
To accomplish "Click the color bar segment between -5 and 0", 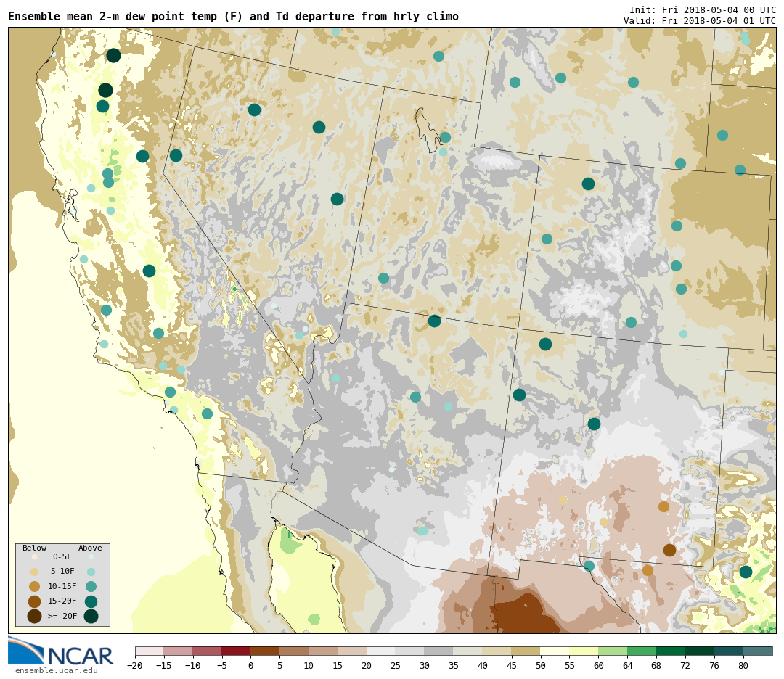I will [236, 651].
